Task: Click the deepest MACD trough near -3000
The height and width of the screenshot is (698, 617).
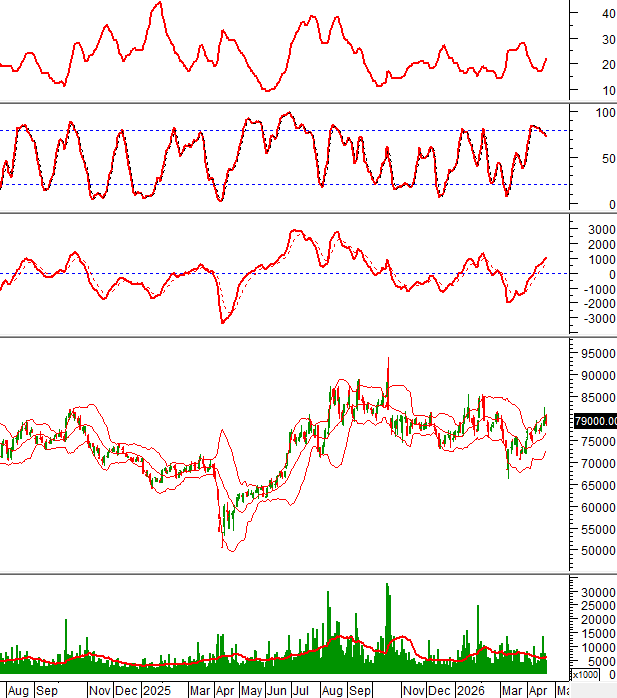Action: click(222, 322)
